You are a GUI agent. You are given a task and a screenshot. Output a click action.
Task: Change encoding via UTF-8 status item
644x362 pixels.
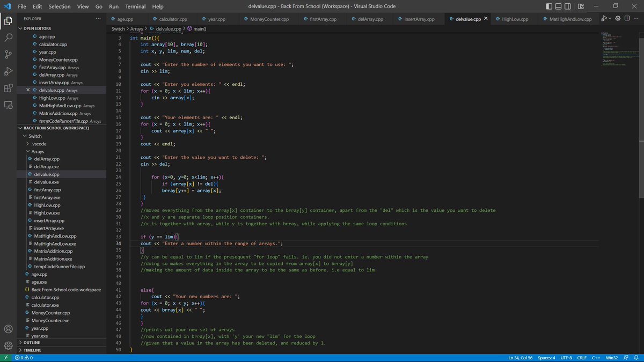point(566,358)
